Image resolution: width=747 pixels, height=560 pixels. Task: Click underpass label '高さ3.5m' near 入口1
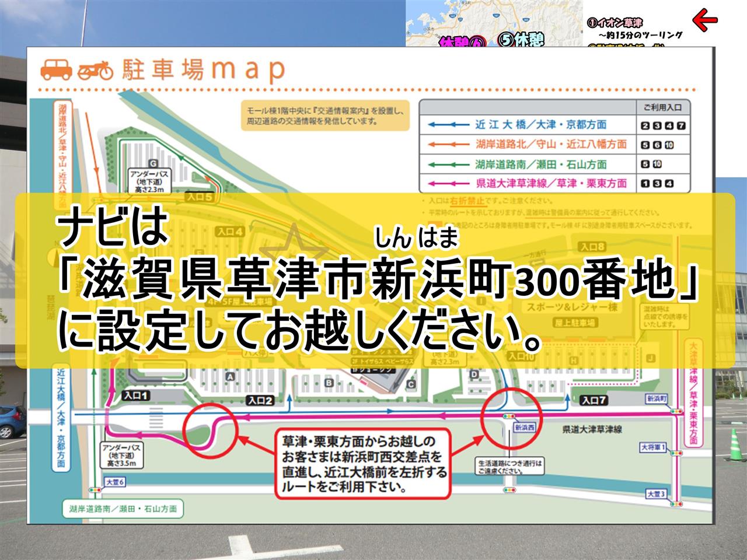pos(121,463)
